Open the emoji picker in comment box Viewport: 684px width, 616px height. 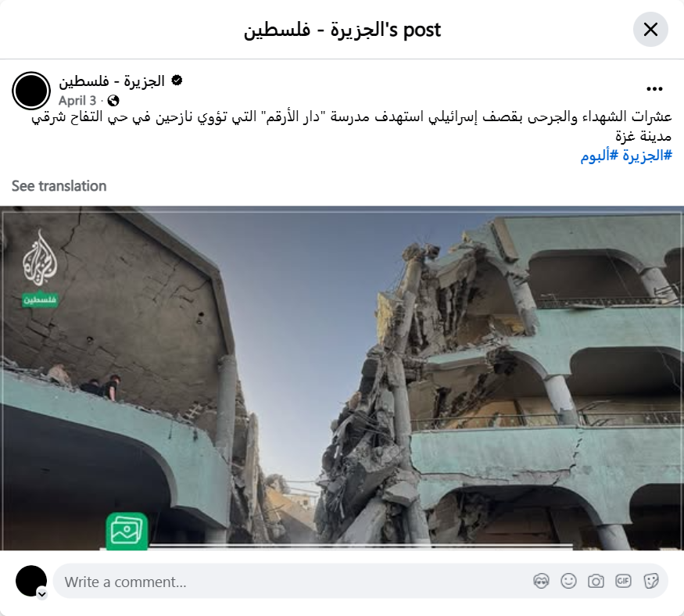568,581
